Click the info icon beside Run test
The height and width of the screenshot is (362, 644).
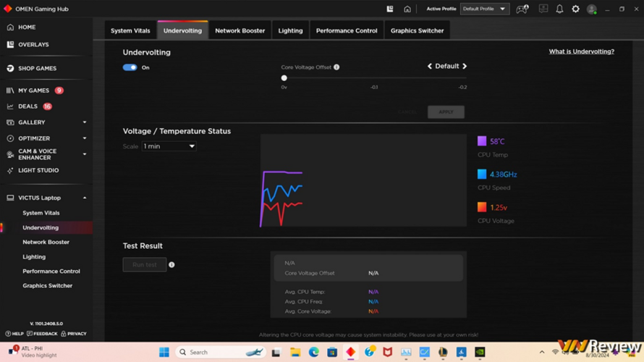coord(171,264)
